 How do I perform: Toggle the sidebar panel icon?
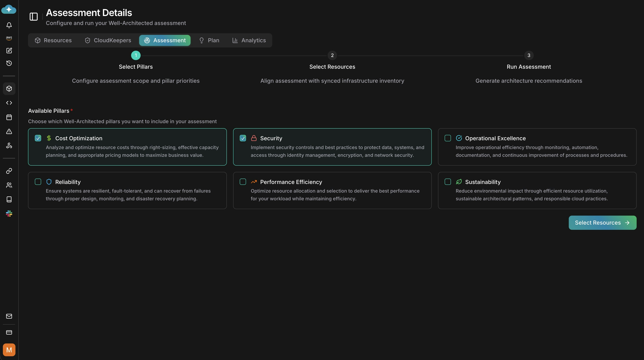[34, 17]
